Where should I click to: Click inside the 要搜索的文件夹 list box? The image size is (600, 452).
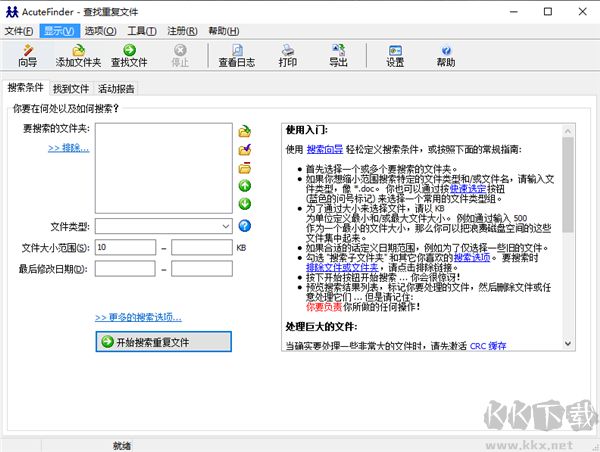point(164,168)
